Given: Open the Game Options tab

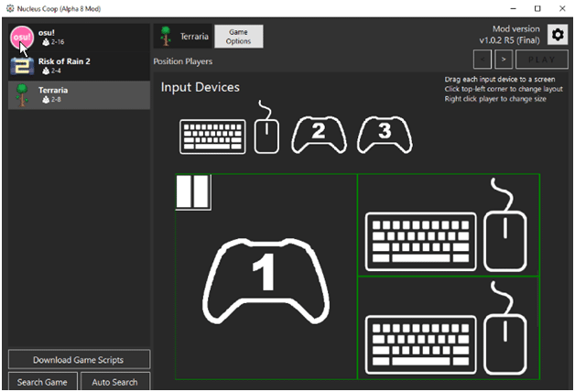Looking at the screenshot, I should tap(239, 37).
